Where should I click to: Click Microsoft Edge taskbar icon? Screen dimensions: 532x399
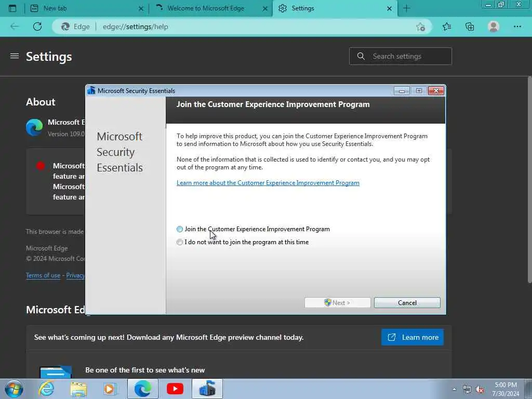142,389
